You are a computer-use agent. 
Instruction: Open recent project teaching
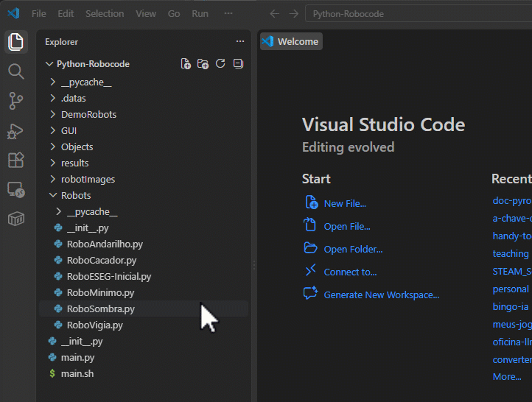click(x=511, y=253)
